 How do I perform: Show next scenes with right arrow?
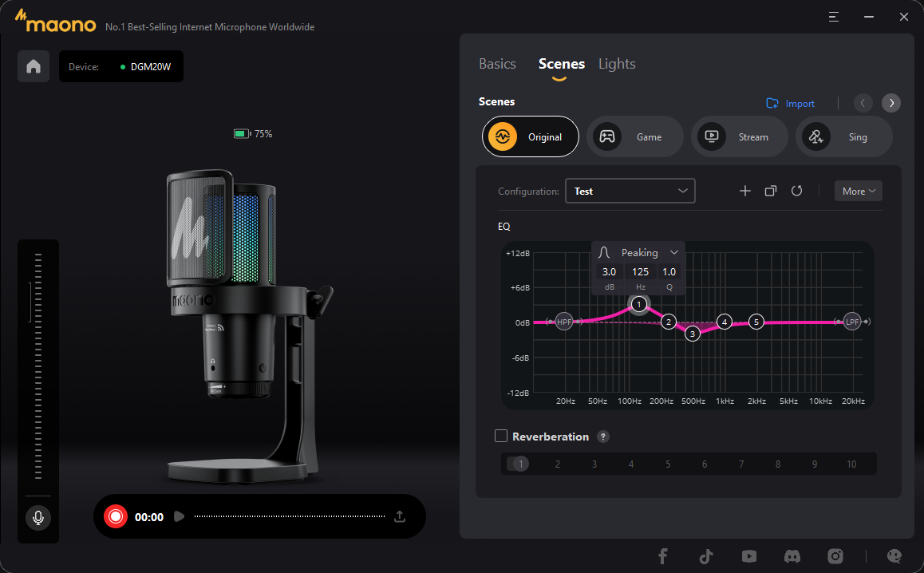pyautogui.click(x=891, y=103)
